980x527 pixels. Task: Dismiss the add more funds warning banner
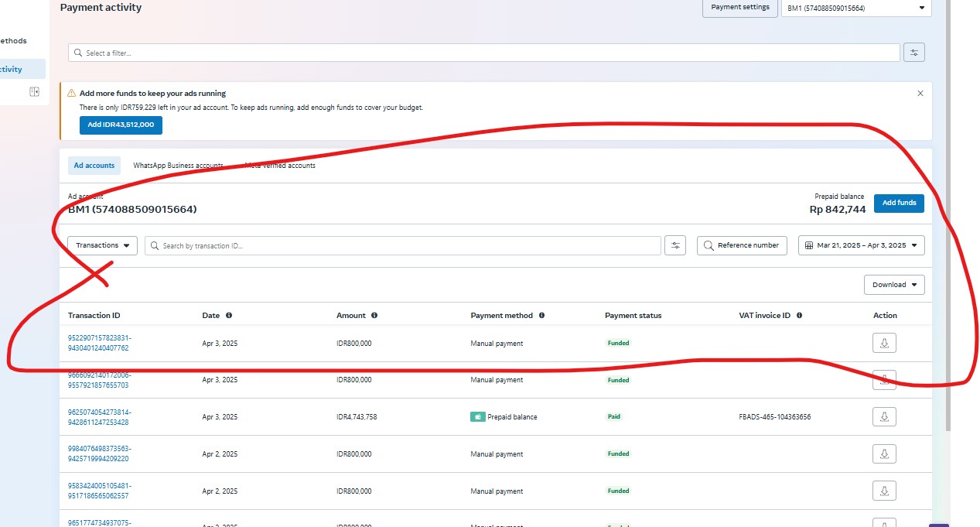pyautogui.click(x=920, y=93)
